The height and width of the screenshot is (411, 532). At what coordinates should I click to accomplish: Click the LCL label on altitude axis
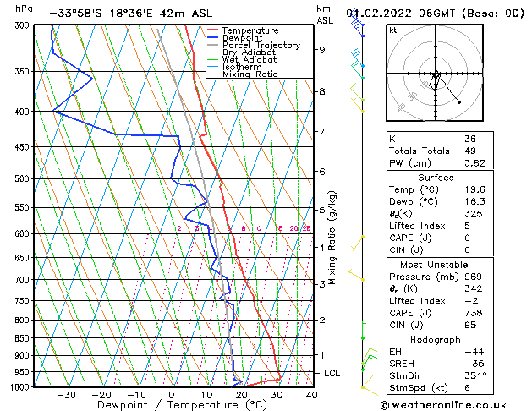click(332, 373)
